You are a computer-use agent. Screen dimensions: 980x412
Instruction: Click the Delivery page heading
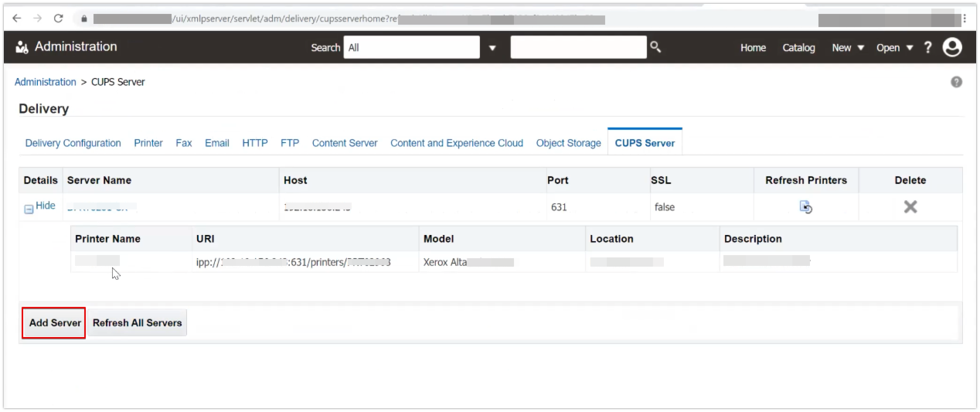point(44,109)
